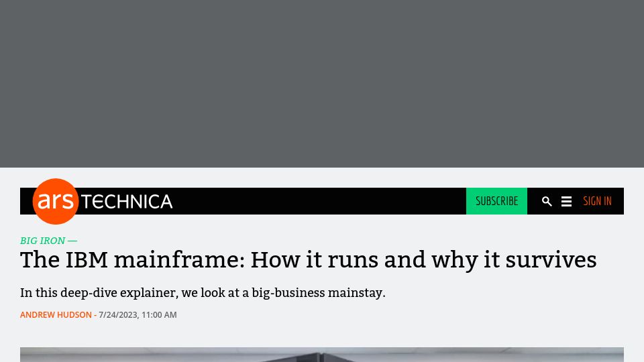Click the article hero image
The height and width of the screenshot is (362, 644).
point(322,355)
